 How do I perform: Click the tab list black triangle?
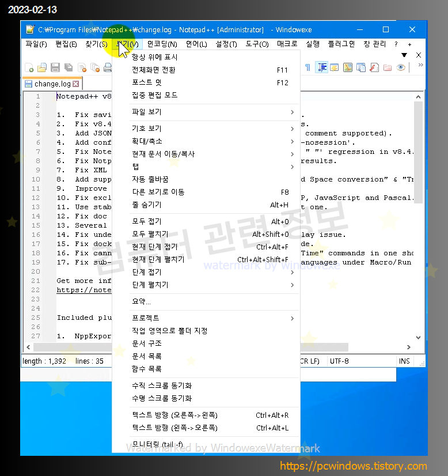(404, 55)
